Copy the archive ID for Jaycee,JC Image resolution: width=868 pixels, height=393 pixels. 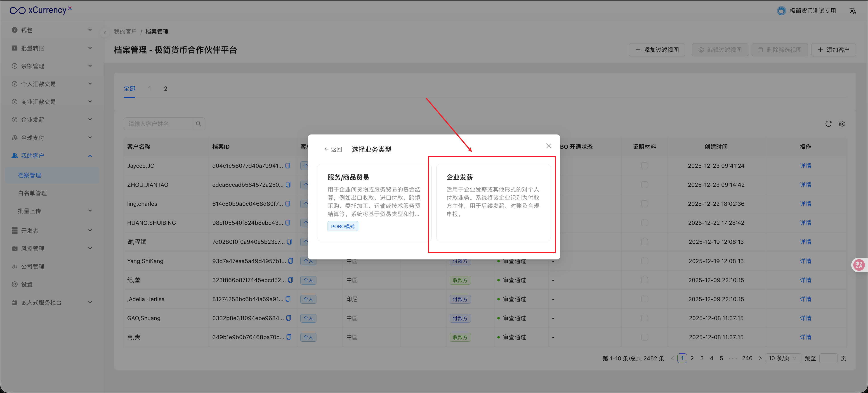click(x=288, y=166)
